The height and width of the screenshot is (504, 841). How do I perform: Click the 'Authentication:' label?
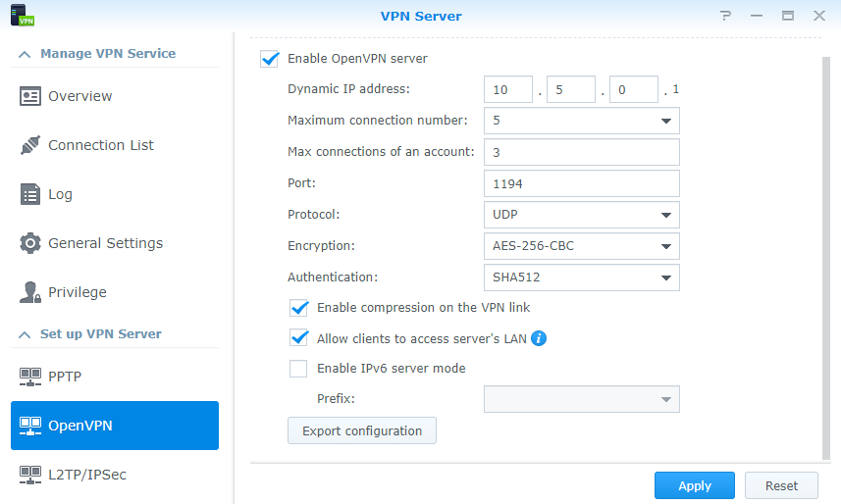tap(333, 277)
